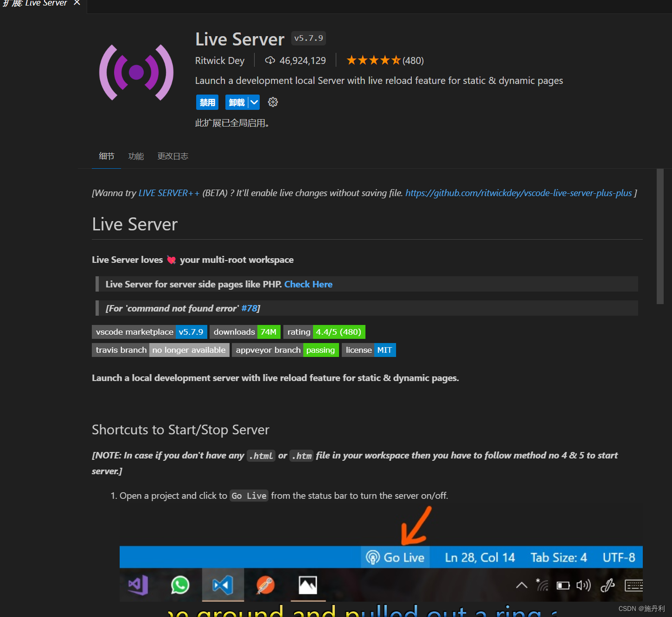Open issue #78 link

(x=249, y=308)
